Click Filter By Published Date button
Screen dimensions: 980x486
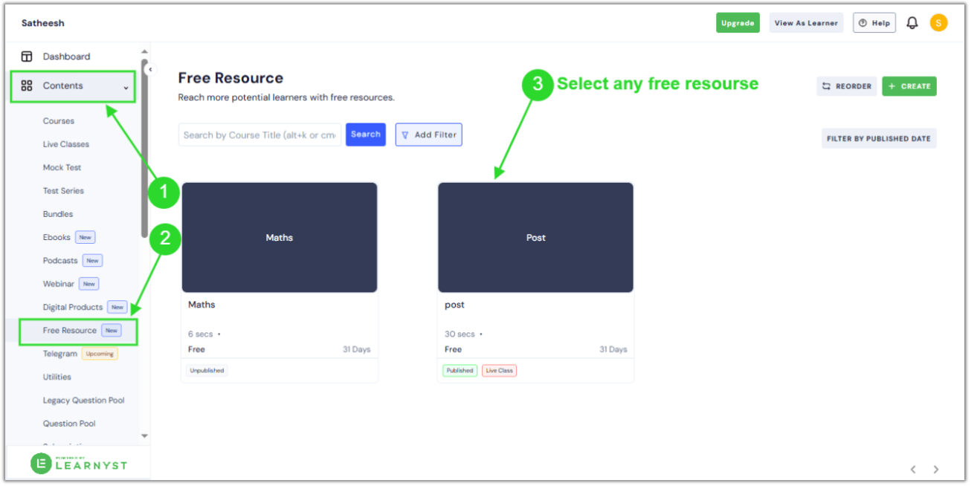pyautogui.click(x=879, y=138)
